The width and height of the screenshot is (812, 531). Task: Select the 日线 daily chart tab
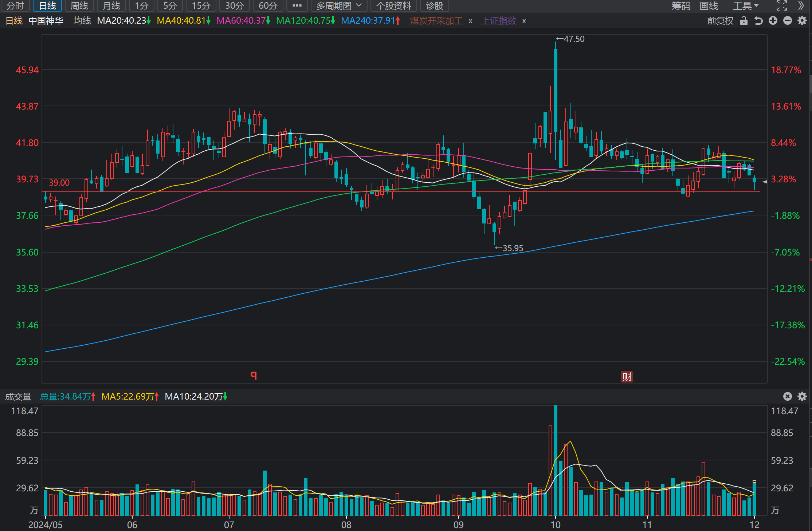[47, 6]
